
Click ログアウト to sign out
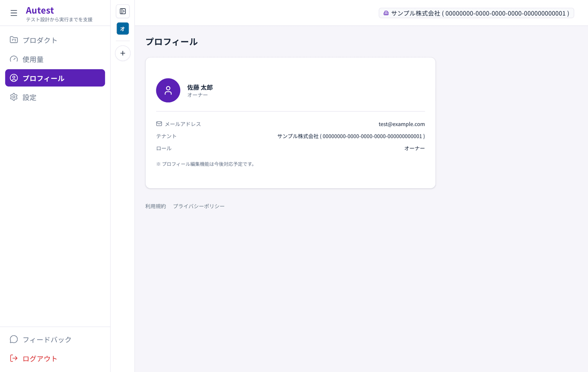pyautogui.click(x=55, y=358)
